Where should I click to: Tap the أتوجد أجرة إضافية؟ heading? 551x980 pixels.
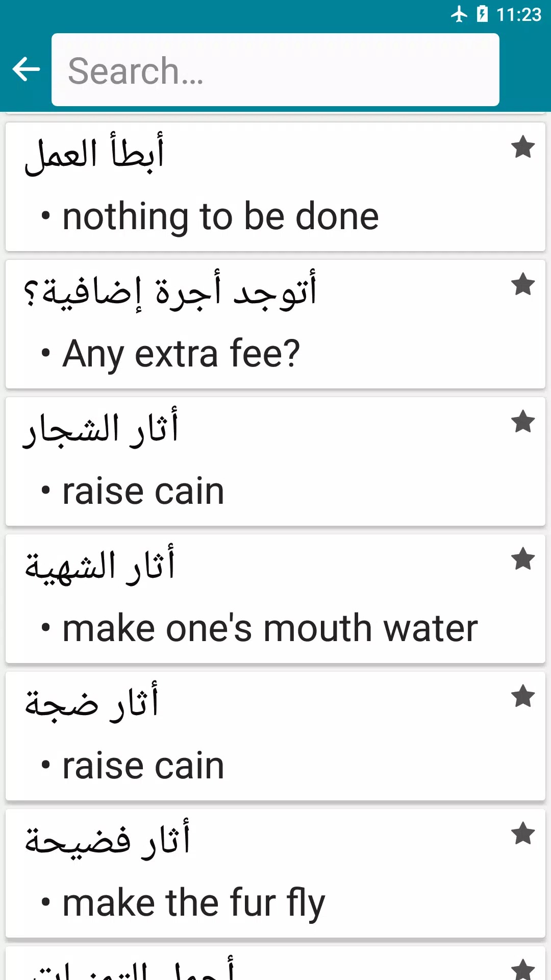pos(170,291)
